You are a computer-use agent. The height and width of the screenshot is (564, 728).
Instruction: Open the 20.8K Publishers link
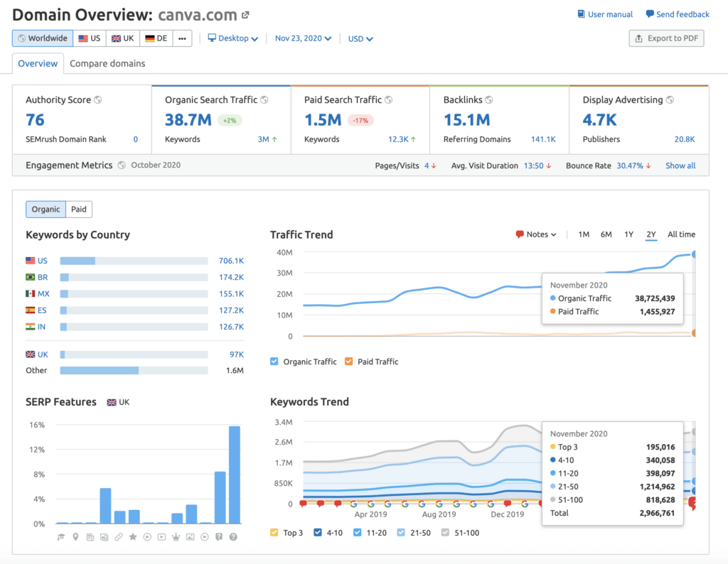[685, 139]
